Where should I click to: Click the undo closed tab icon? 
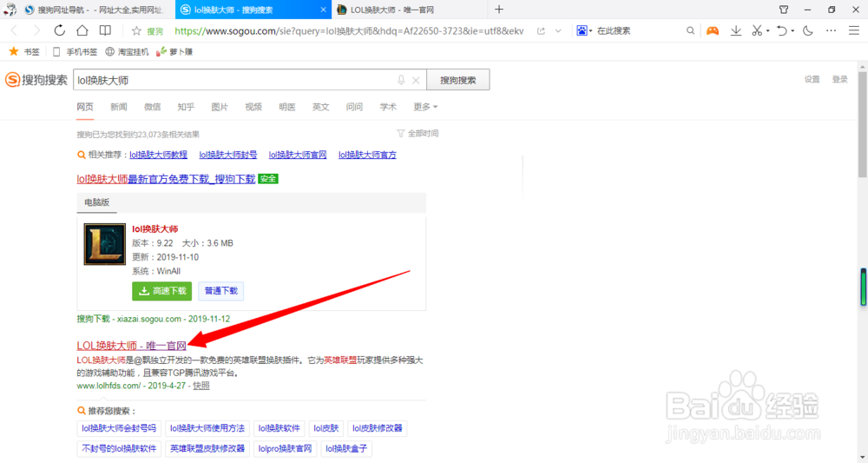782,31
